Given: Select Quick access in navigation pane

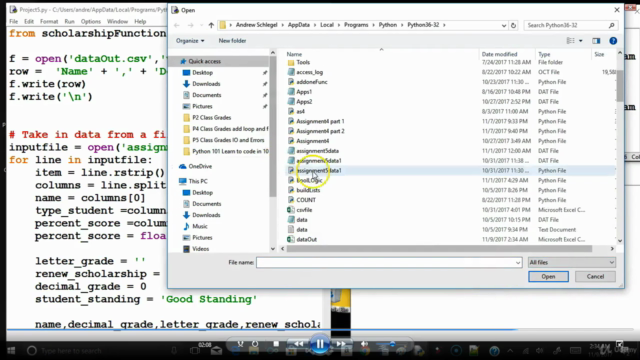Looking at the screenshot, I should pos(204,61).
